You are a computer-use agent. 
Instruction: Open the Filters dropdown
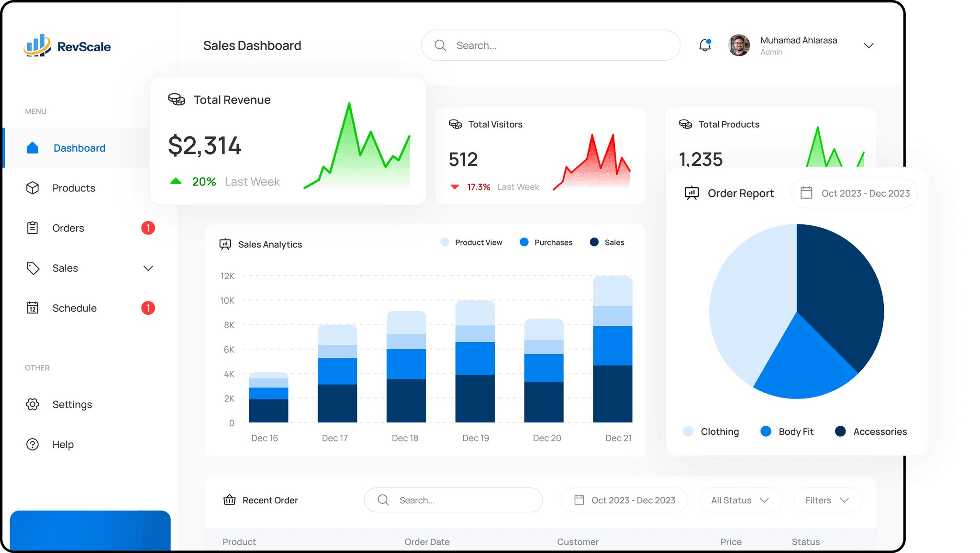827,500
